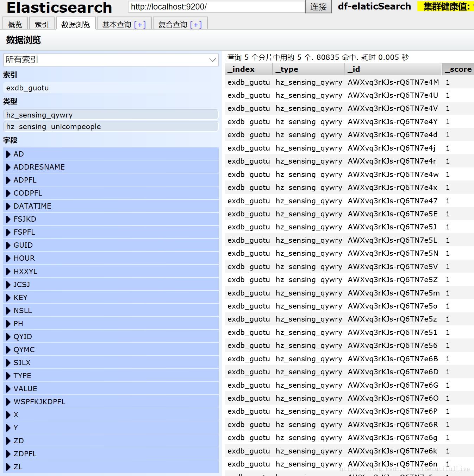Screen dimensions: 474x476
Task: Open row with id AWXvq3rKJs-rQ6TN7e47
Action: (x=349, y=201)
